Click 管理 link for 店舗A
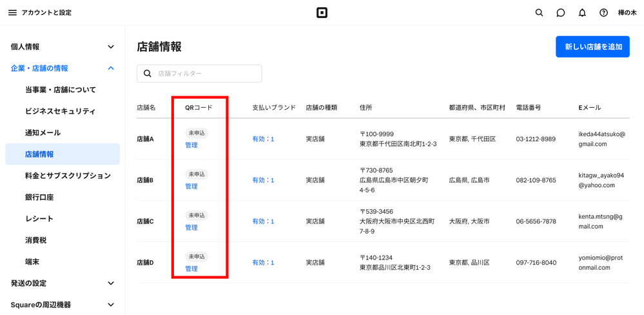 point(191,145)
